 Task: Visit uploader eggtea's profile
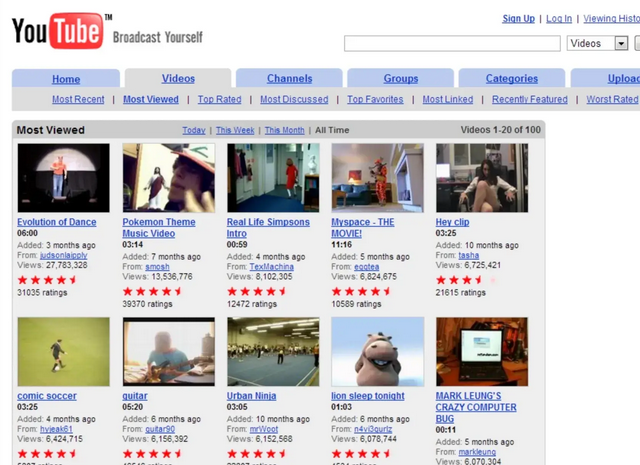[367, 267]
